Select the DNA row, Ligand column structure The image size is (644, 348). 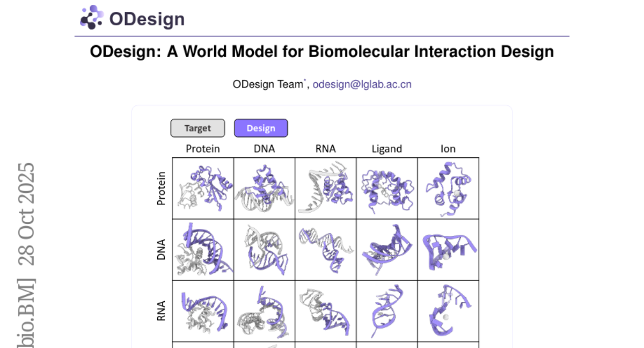click(386, 250)
